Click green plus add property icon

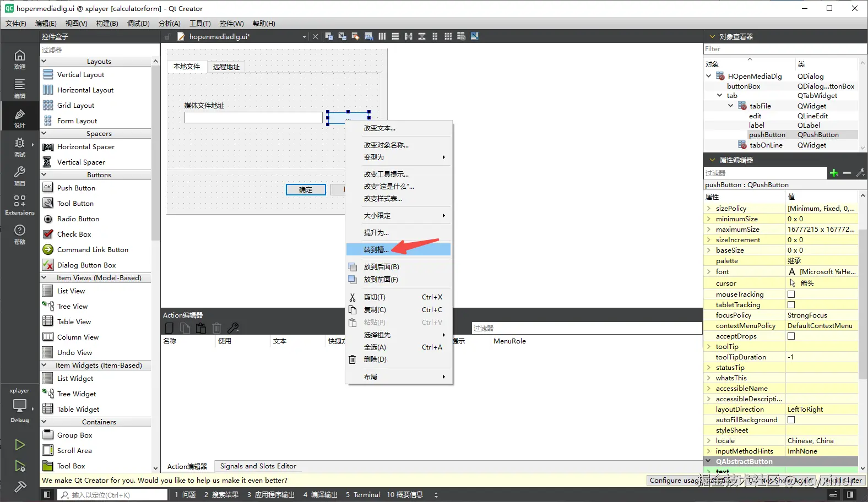pos(834,173)
